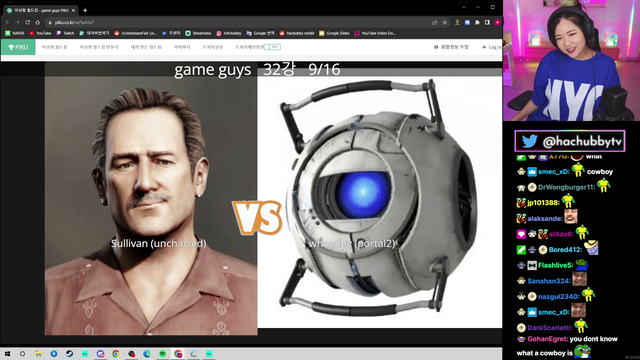Viewport: 640px width, 360px height.
Task: Open the Twitch bookmark
Action: 65,33
